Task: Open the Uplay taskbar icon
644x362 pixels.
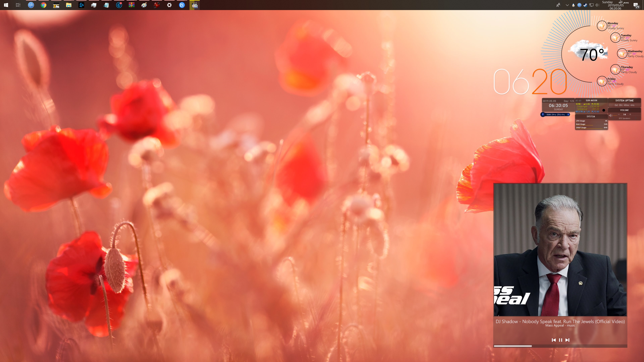Action: pyautogui.click(x=182, y=5)
